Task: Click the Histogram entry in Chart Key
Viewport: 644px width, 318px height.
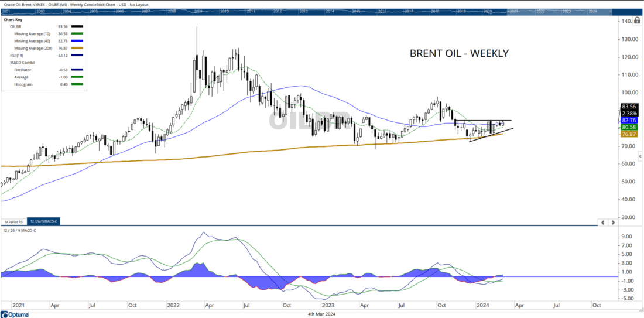Action: (25, 84)
